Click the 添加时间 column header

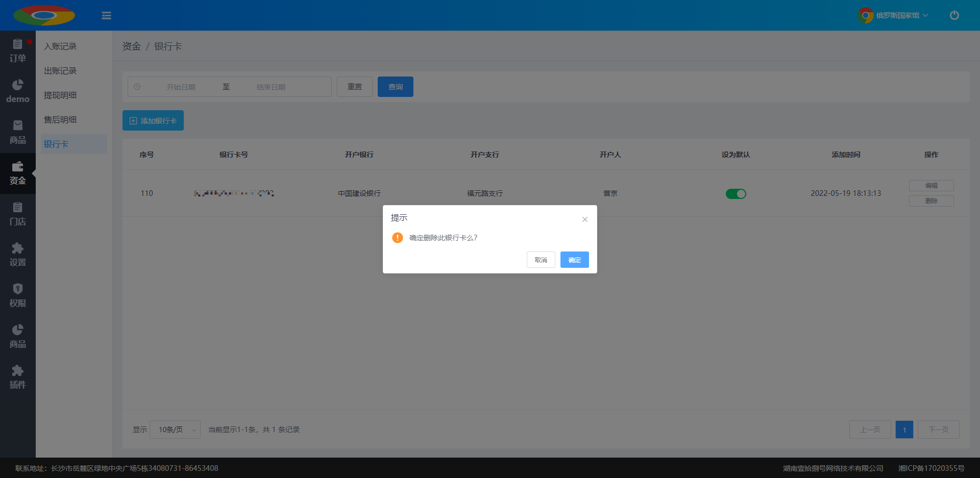(846, 155)
